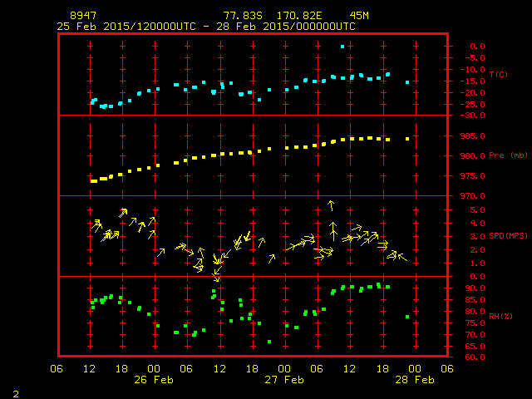Screen dimensions: 532x399
Task: Select the last green humidity data point
Action: (x=407, y=317)
